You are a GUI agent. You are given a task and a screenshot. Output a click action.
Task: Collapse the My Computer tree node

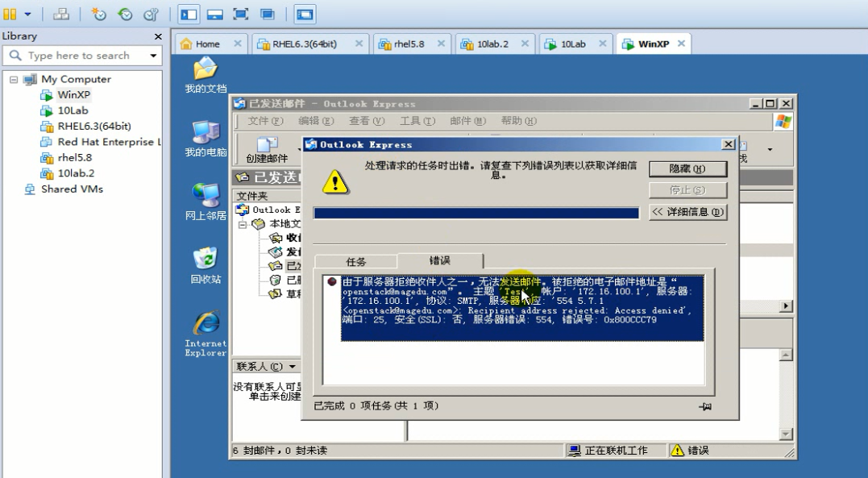coord(13,80)
